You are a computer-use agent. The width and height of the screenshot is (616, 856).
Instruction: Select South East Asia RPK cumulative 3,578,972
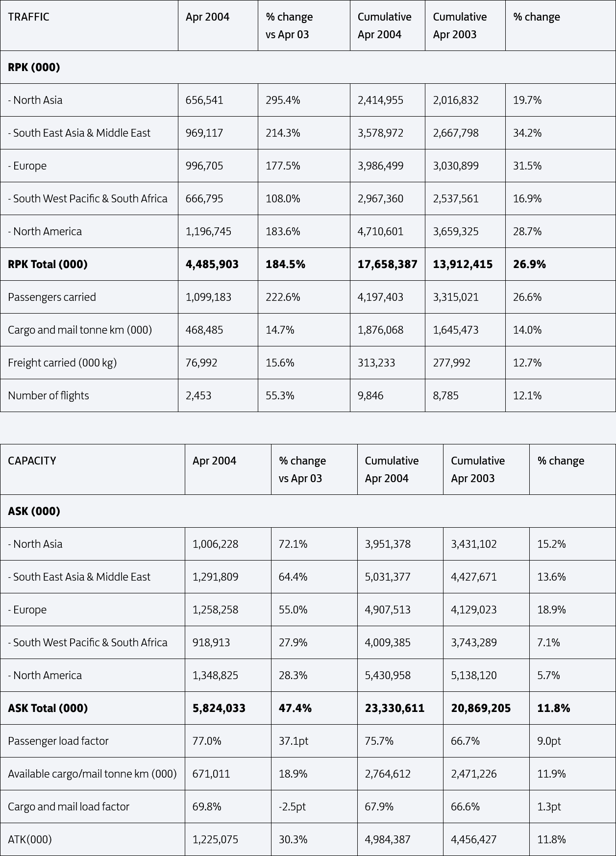[x=380, y=133]
